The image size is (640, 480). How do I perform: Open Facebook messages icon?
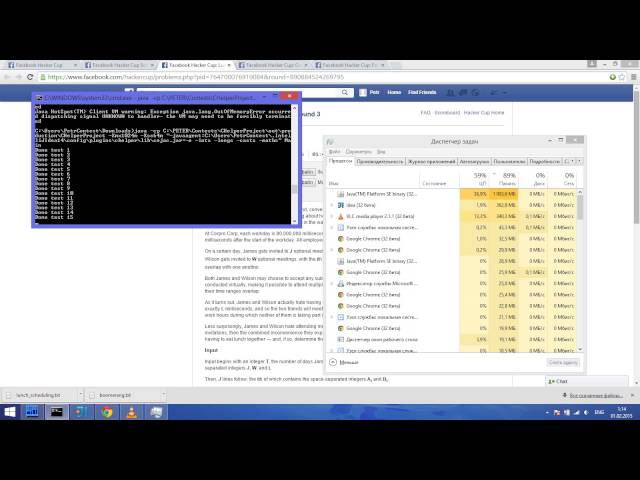pos(463,93)
